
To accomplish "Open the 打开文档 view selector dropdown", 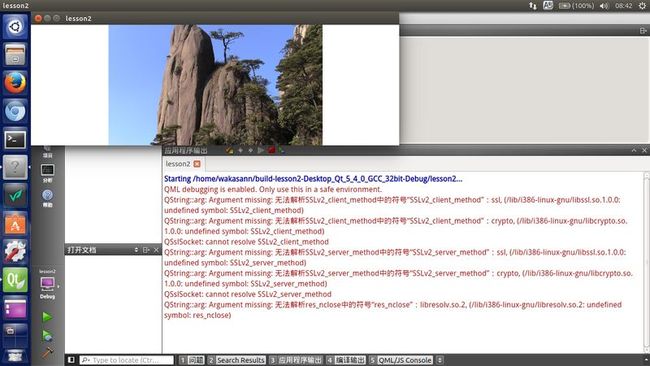I will (136, 250).
